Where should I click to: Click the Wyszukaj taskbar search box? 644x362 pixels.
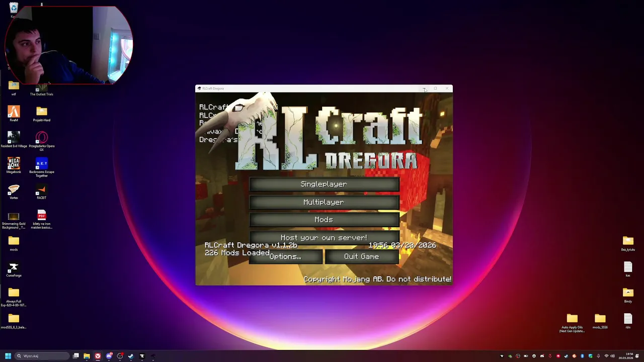pos(42,356)
